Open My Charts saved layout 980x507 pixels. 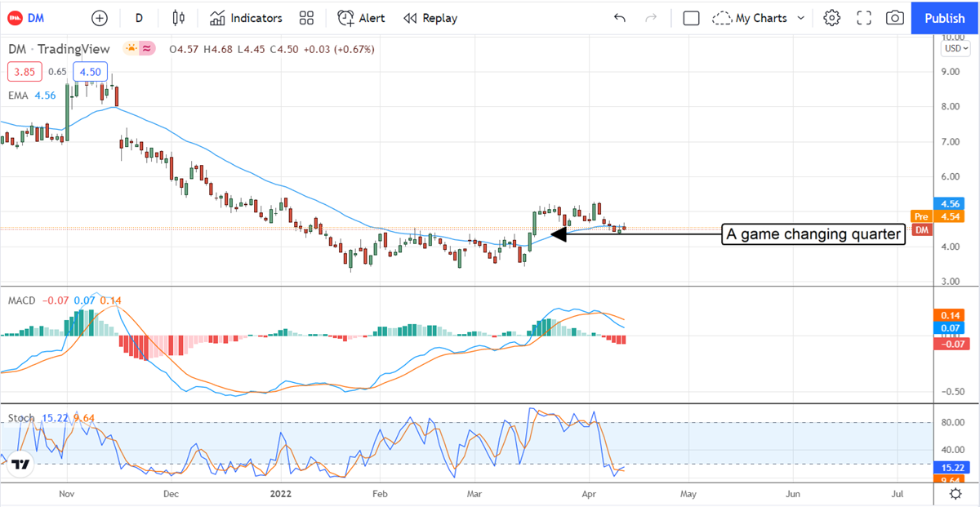pos(750,18)
